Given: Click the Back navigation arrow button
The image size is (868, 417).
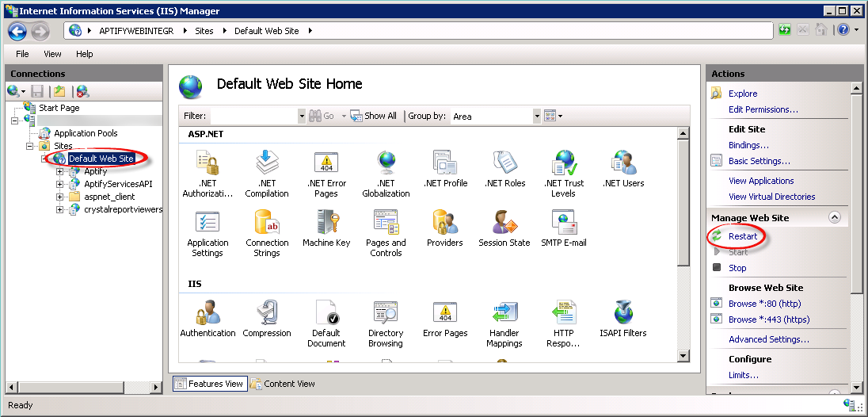Looking at the screenshot, I should pyautogui.click(x=17, y=31).
